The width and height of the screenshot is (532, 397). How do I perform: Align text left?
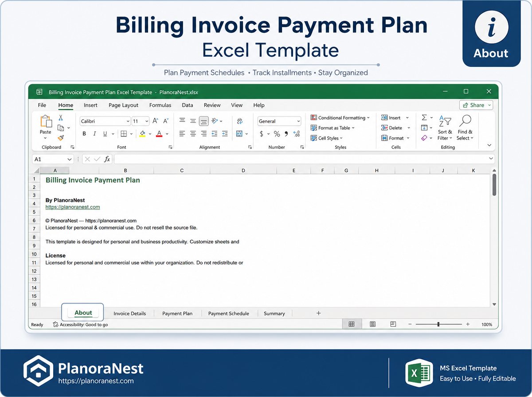tap(182, 134)
